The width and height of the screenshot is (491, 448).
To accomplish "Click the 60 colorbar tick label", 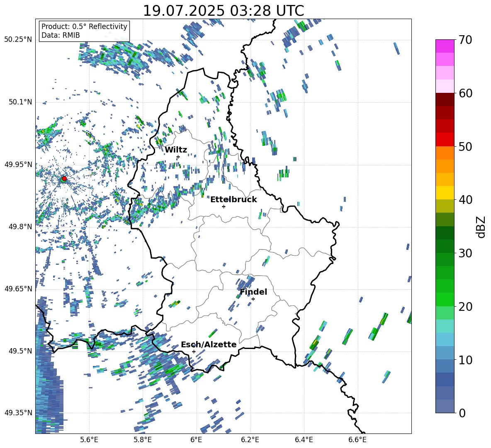I will tap(465, 93).
